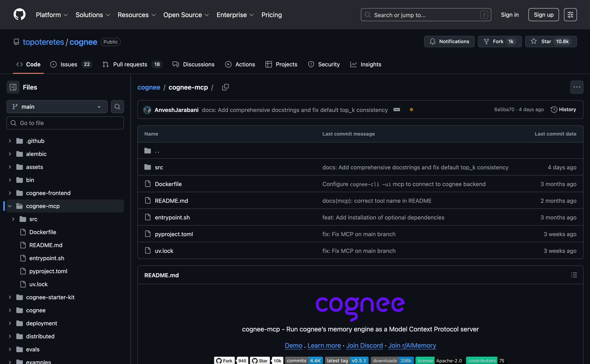Click the Go to file input
Image resolution: width=590 pixels, height=364 pixels.
tap(65, 123)
